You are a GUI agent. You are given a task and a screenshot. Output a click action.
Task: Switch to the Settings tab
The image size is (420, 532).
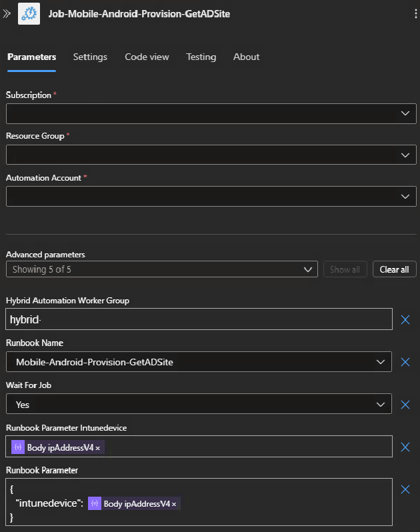click(90, 57)
